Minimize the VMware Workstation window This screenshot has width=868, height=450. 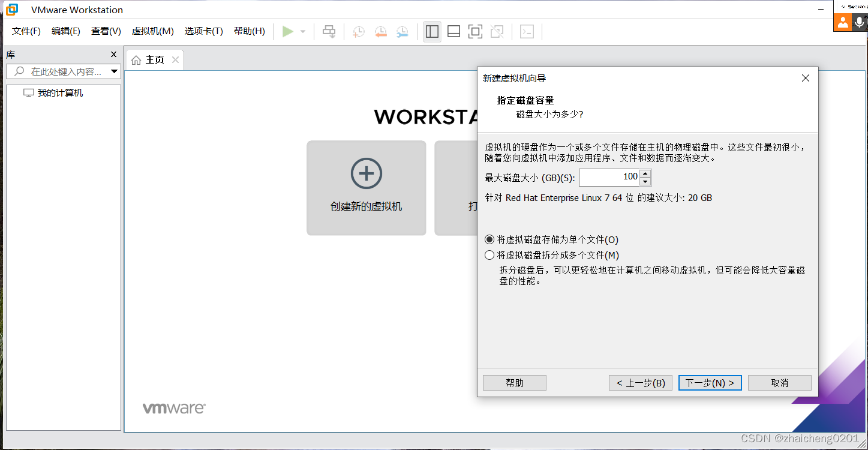(821, 10)
